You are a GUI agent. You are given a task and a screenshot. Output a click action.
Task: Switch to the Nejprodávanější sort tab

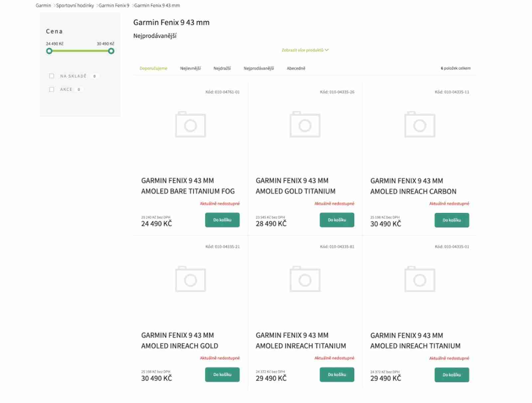259,68
